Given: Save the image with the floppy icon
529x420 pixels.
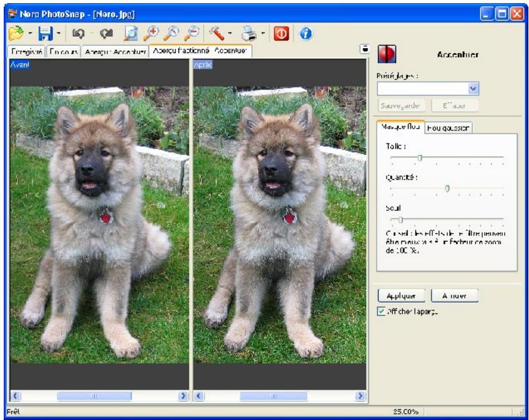Looking at the screenshot, I should click(x=45, y=34).
